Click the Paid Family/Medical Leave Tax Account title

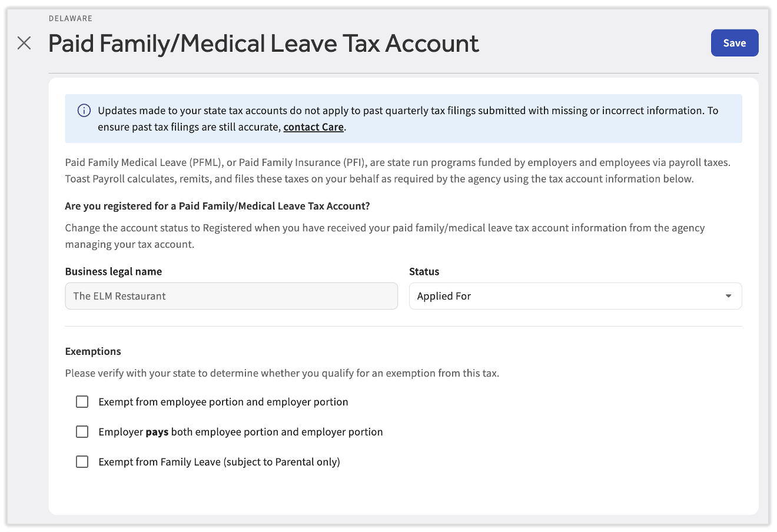point(263,44)
